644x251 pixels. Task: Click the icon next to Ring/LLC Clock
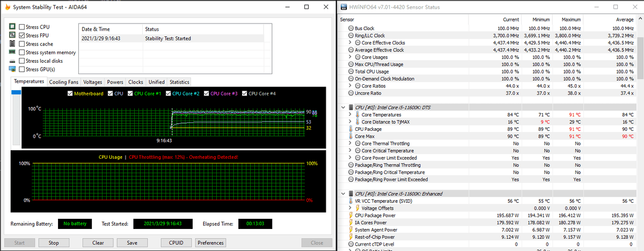pyautogui.click(x=351, y=35)
